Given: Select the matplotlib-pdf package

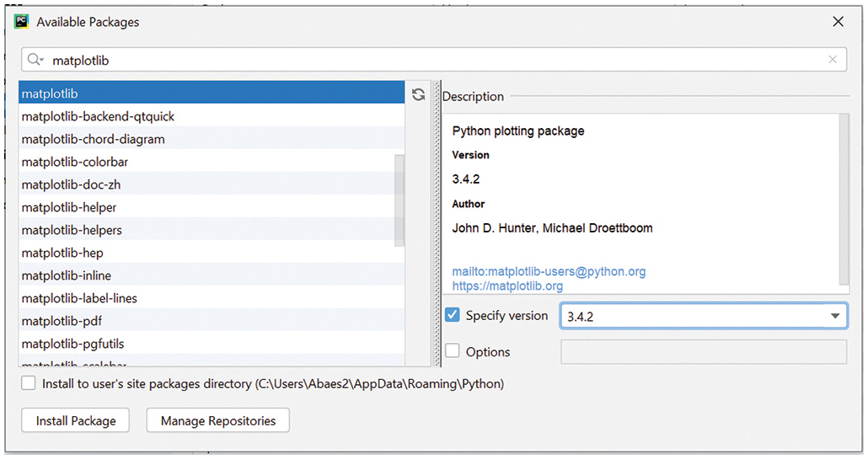Looking at the screenshot, I should pyautogui.click(x=62, y=321).
